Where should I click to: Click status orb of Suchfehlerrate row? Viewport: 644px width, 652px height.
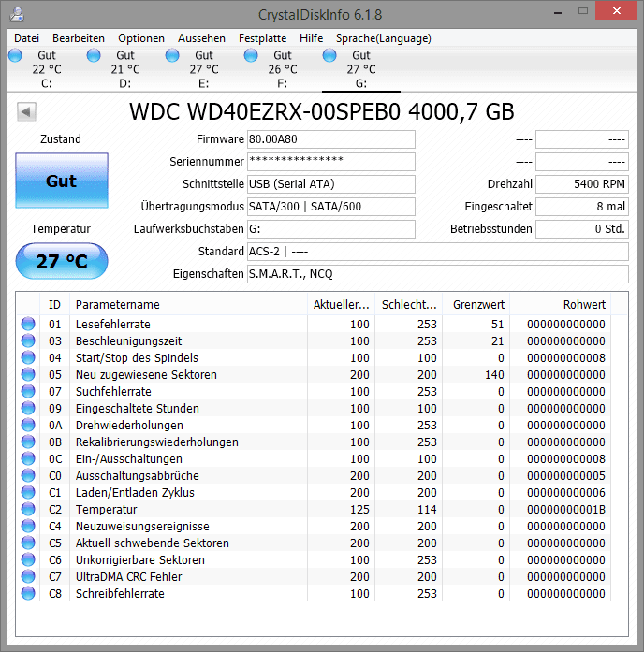point(28,391)
